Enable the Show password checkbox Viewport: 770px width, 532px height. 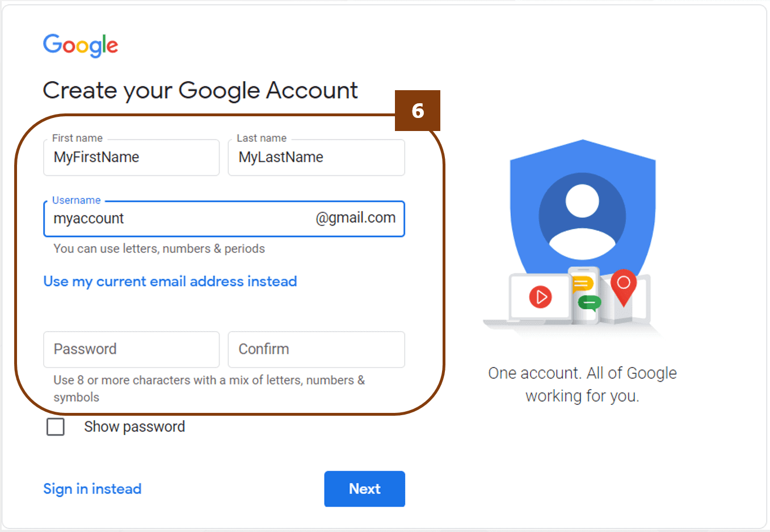pos(56,427)
